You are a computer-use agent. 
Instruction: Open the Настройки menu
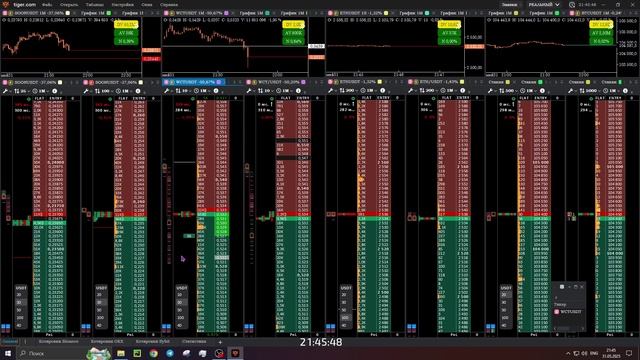123,5
